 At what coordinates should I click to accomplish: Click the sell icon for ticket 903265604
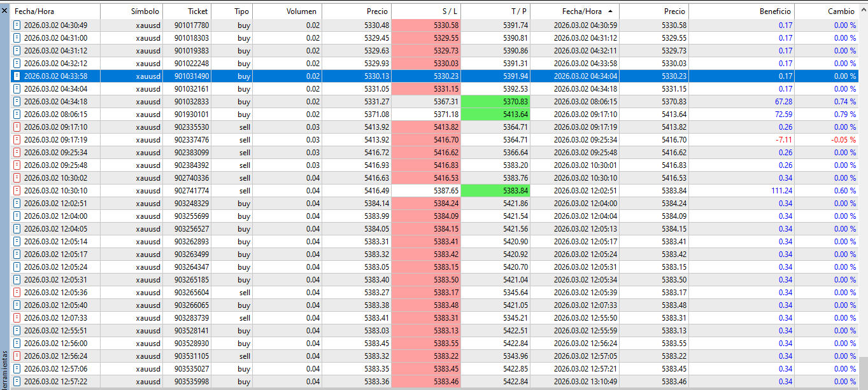17,293
